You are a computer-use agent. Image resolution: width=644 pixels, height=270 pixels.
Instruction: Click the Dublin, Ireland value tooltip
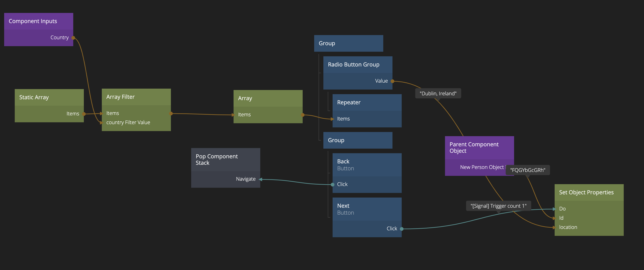(438, 94)
